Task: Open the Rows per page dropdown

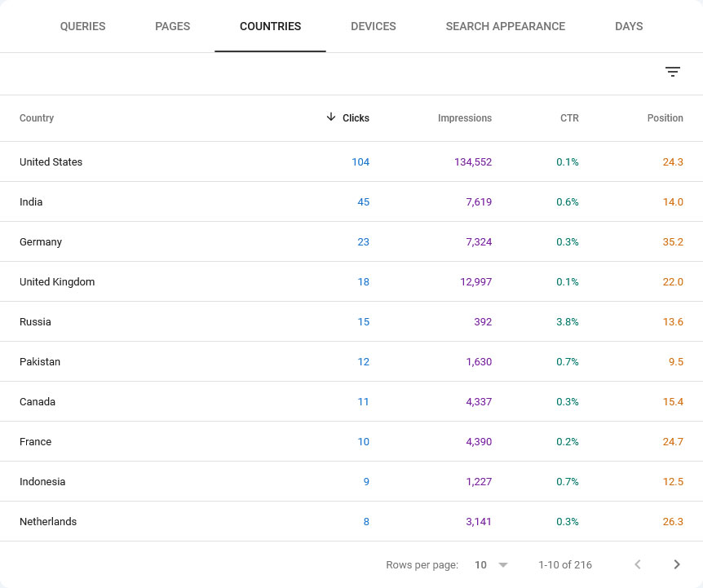Action: [x=489, y=564]
